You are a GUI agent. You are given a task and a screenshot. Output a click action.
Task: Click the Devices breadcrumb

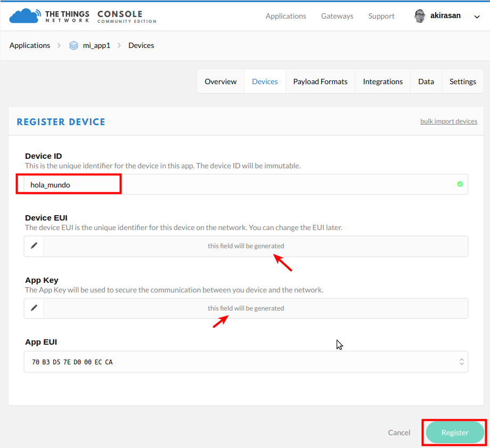pyautogui.click(x=141, y=46)
